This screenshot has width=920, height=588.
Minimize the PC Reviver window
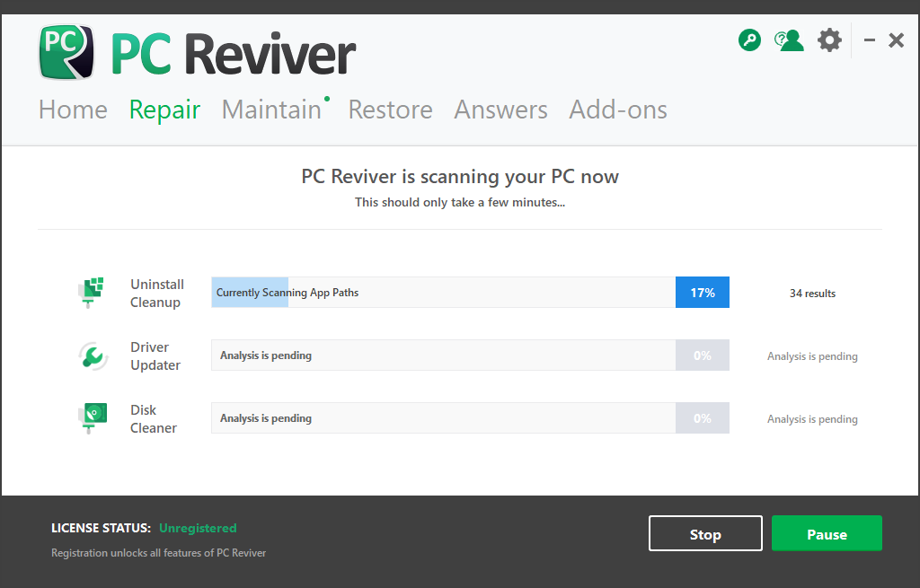point(870,39)
